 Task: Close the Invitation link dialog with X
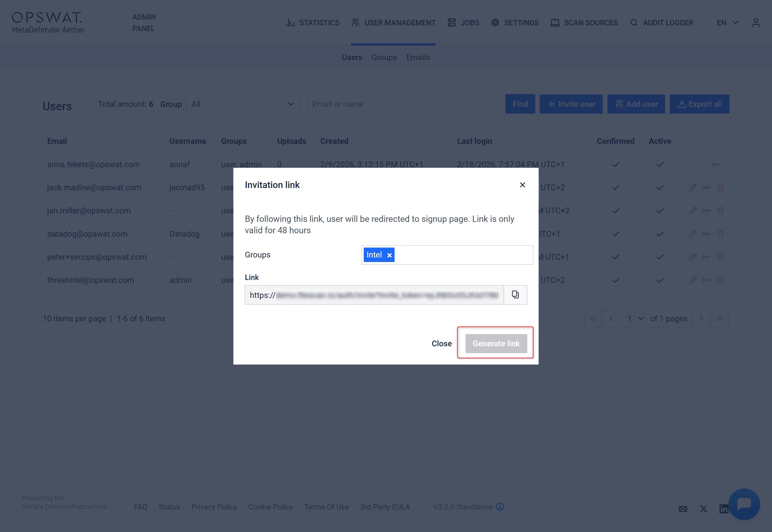point(523,185)
